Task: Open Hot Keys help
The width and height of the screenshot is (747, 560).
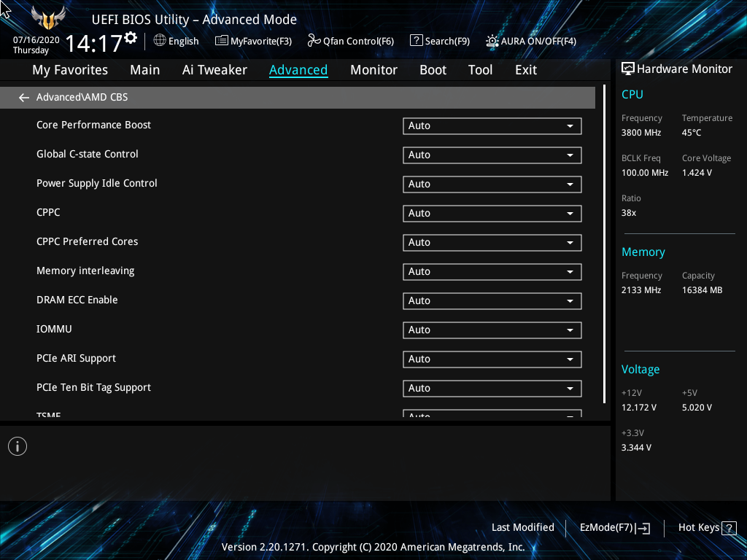Action: click(x=707, y=528)
